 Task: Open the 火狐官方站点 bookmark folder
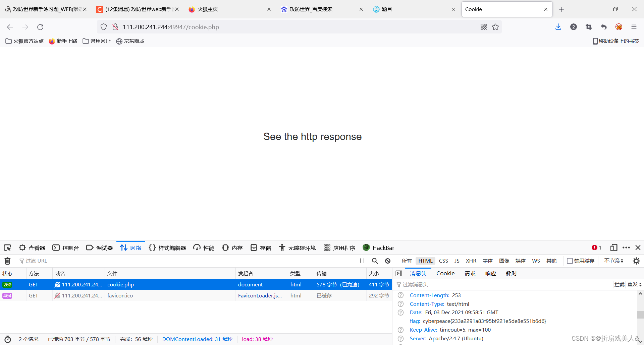(24, 41)
